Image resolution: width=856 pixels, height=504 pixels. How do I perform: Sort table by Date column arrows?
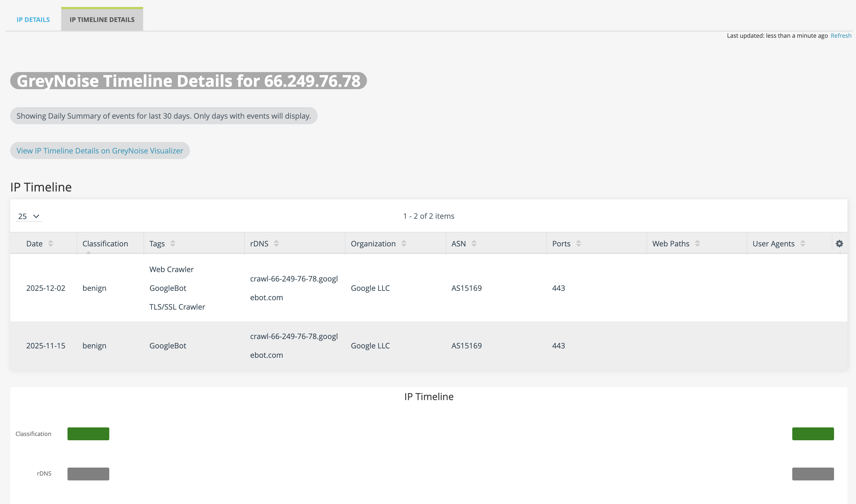[x=51, y=243]
